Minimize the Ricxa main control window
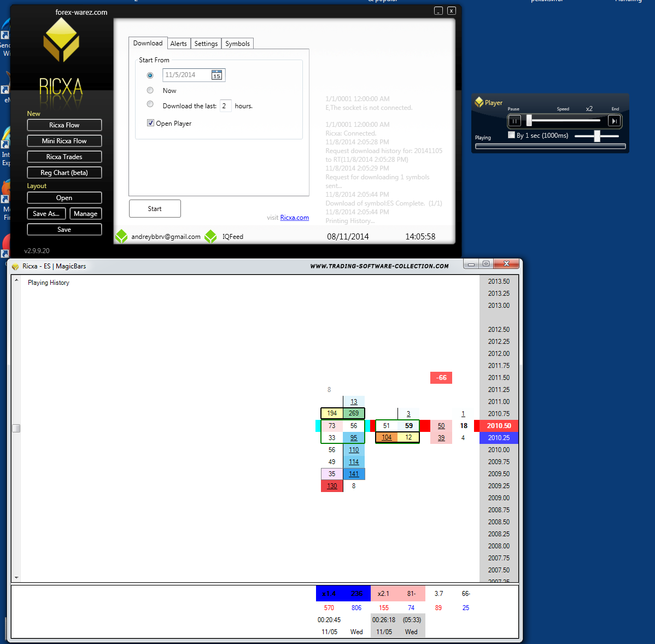The image size is (655, 644). click(x=438, y=11)
